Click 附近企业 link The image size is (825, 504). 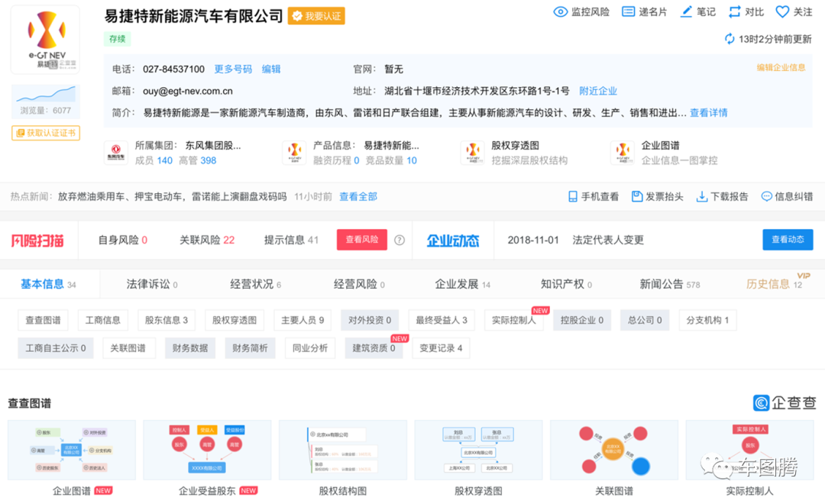click(597, 91)
